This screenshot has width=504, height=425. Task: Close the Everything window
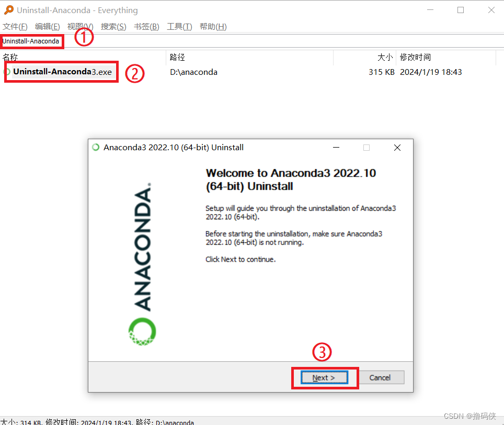[491, 10]
